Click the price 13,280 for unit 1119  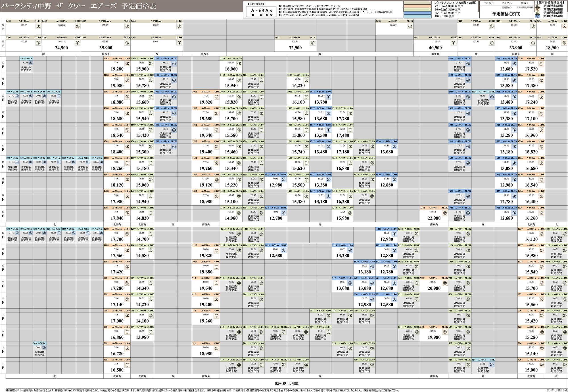click(x=343, y=256)
